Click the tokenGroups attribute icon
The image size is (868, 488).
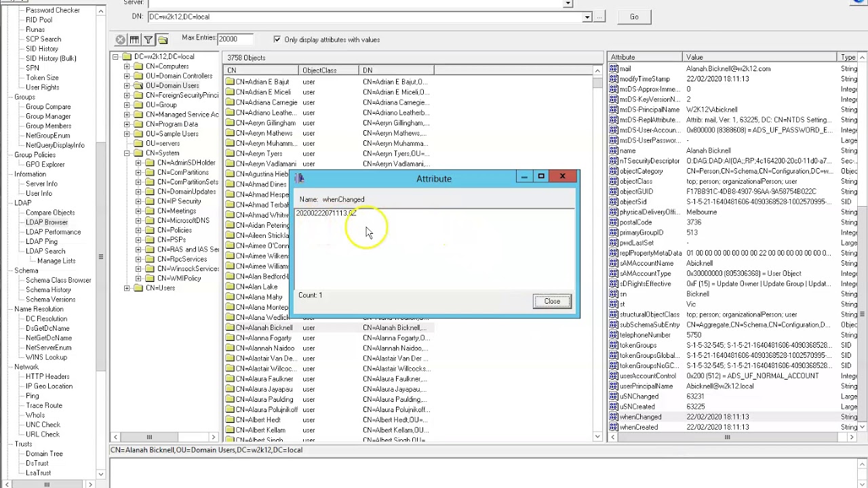(x=614, y=345)
